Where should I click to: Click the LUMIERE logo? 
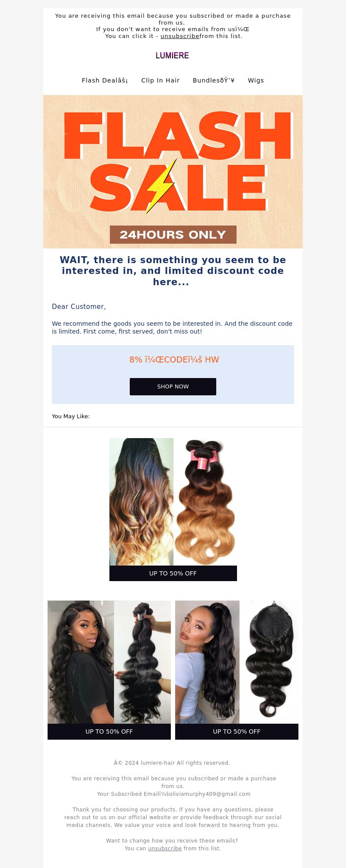point(172,55)
